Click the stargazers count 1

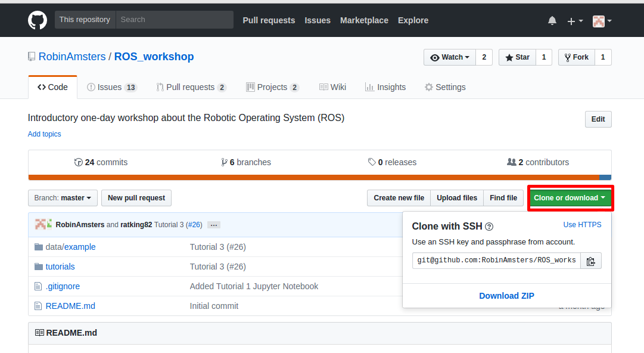(x=544, y=57)
